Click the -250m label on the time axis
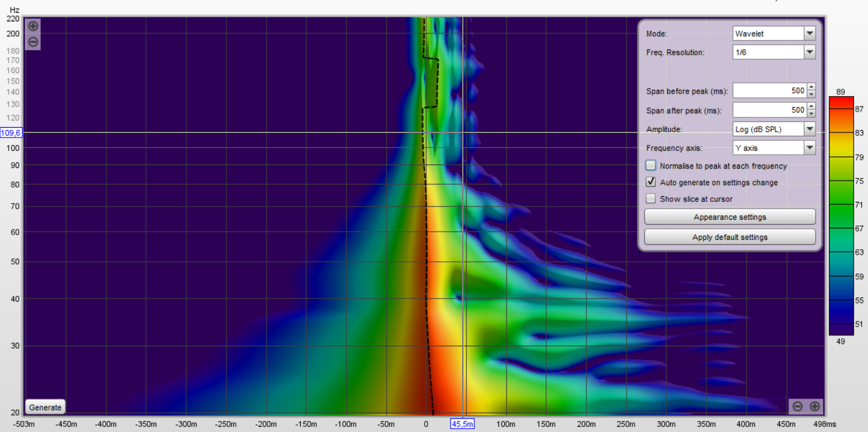 225,425
